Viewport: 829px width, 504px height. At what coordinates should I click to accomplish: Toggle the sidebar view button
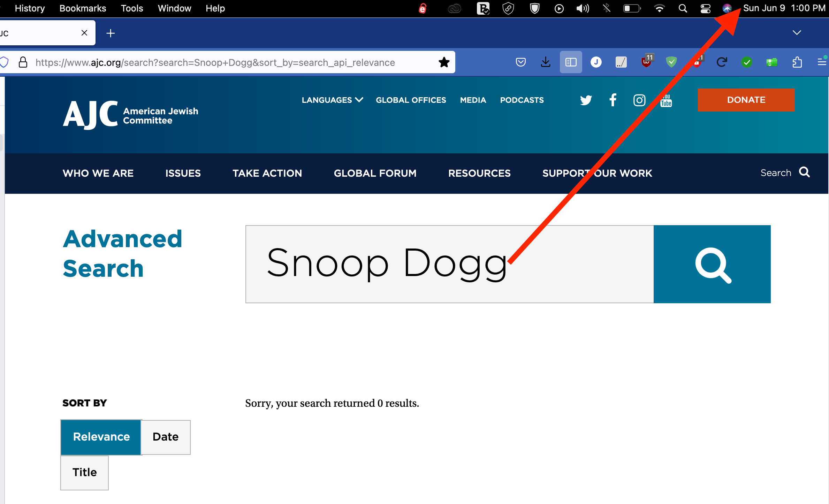point(571,62)
